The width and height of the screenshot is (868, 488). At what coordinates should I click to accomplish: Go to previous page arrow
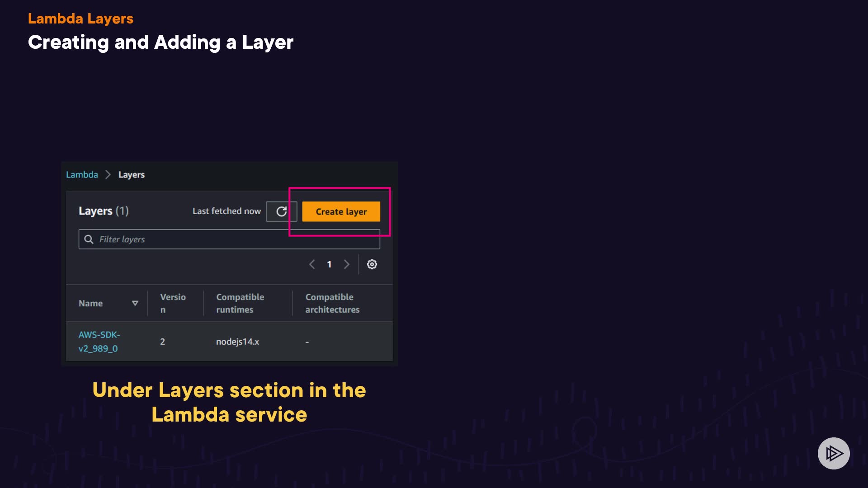(311, 264)
